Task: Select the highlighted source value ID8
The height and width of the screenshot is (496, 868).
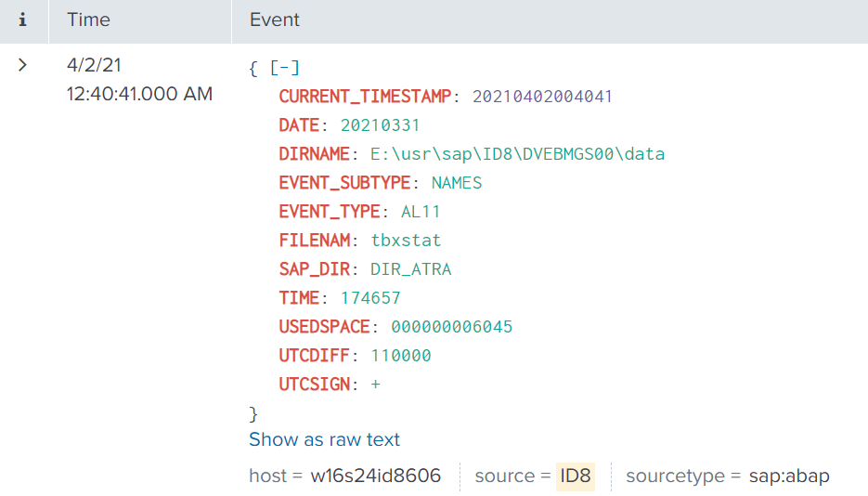Action: [576, 476]
